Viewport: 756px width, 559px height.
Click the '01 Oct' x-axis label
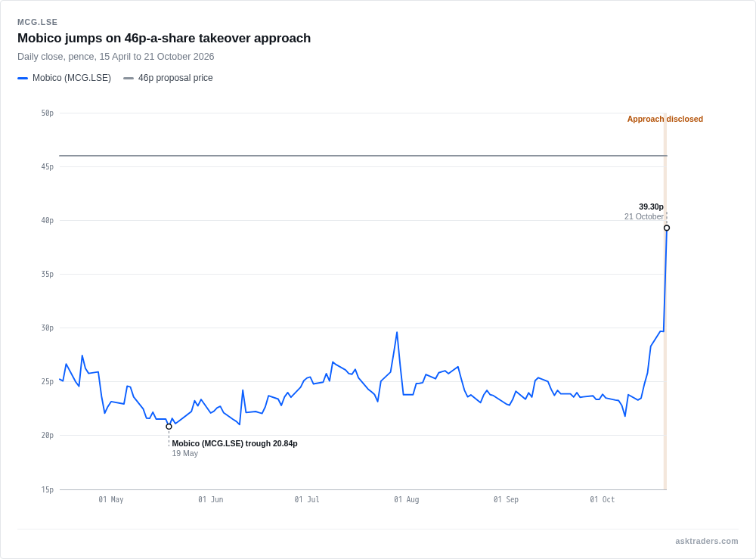(603, 500)
